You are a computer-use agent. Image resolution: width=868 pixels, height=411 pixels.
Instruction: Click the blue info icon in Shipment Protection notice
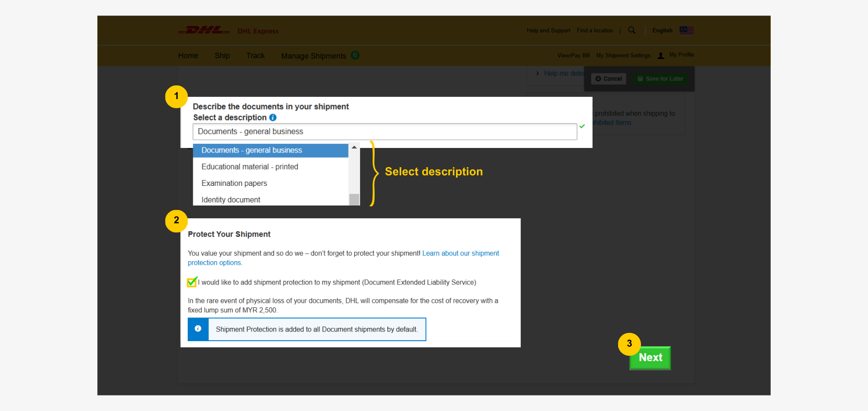(x=198, y=329)
